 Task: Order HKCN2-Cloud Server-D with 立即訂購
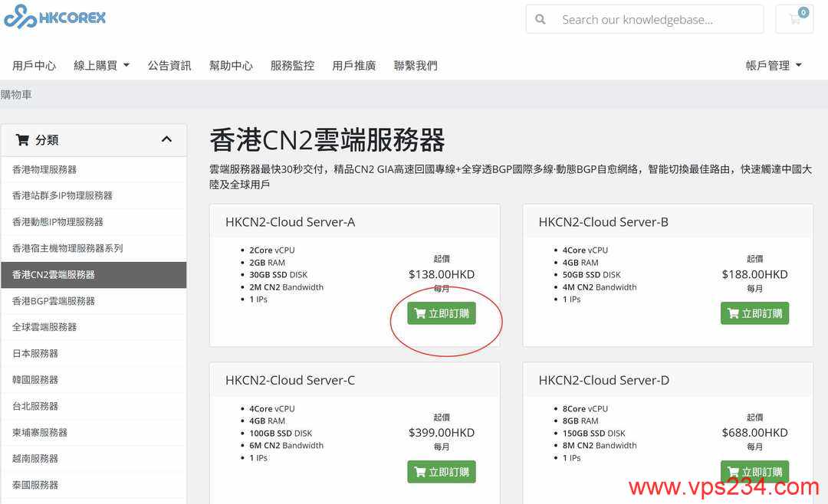pos(754,471)
